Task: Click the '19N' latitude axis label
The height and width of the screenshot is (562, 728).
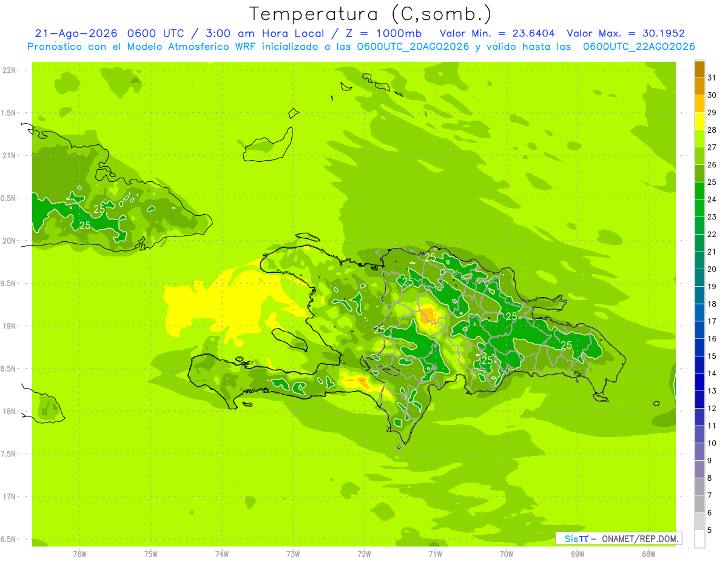Action: (10, 326)
